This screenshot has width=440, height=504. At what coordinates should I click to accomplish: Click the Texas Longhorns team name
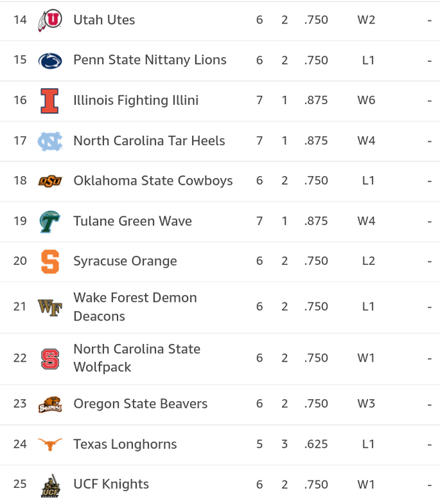[125, 444]
